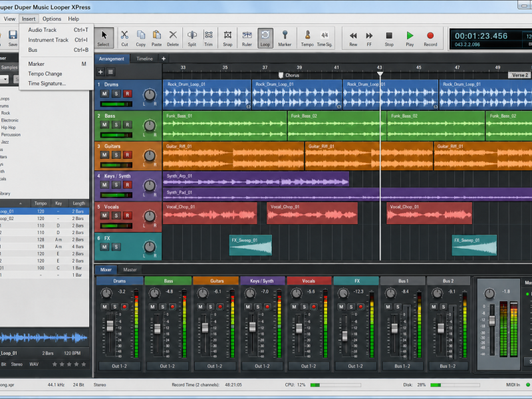Mute the FX track

point(104,247)
